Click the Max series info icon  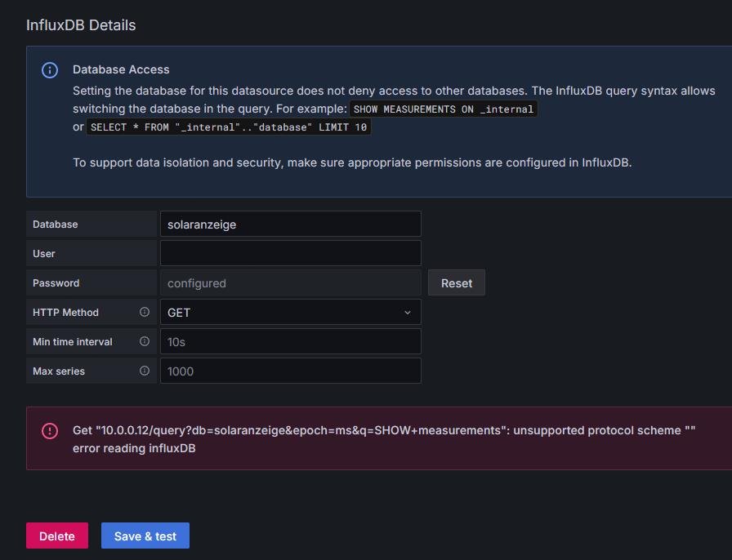pyautogui.click(x=145, y=371)
